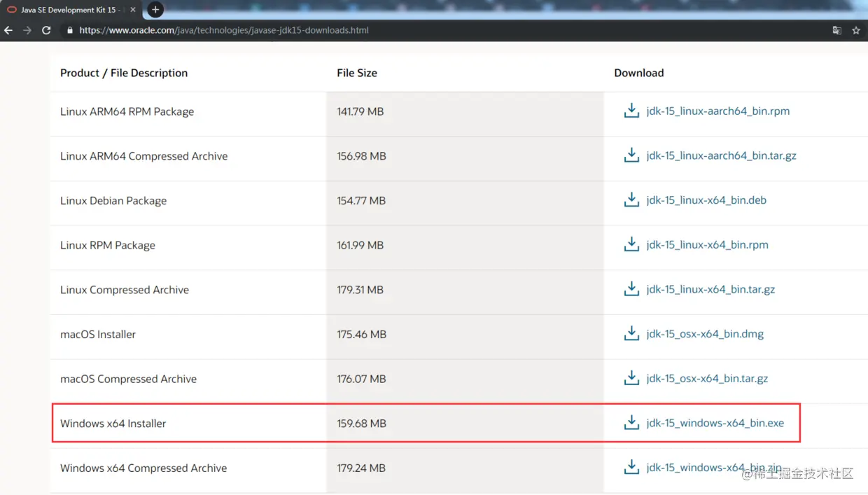Download jdk-15_linux-x64_bin.deb via its link

point(706,200)
